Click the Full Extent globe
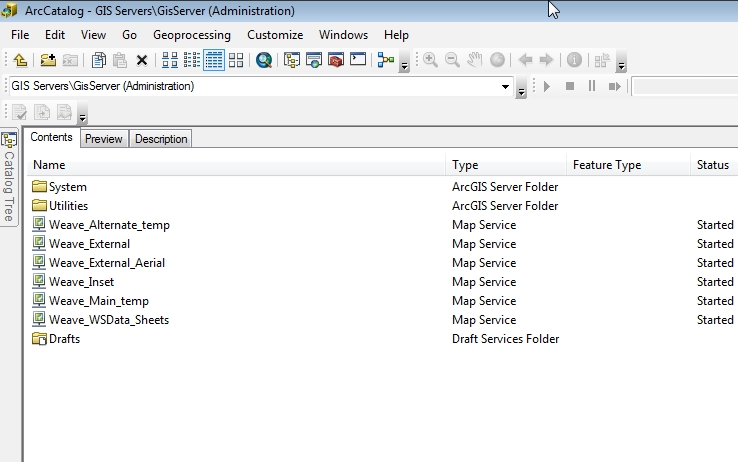The width and height of the screenshot is (738, 462). [x=497, y=60]
